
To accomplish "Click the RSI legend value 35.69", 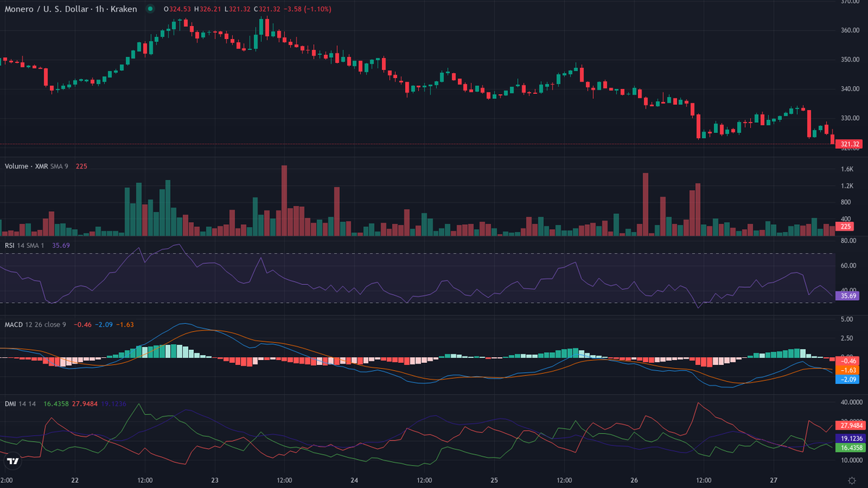I will (x=61, y=245).
